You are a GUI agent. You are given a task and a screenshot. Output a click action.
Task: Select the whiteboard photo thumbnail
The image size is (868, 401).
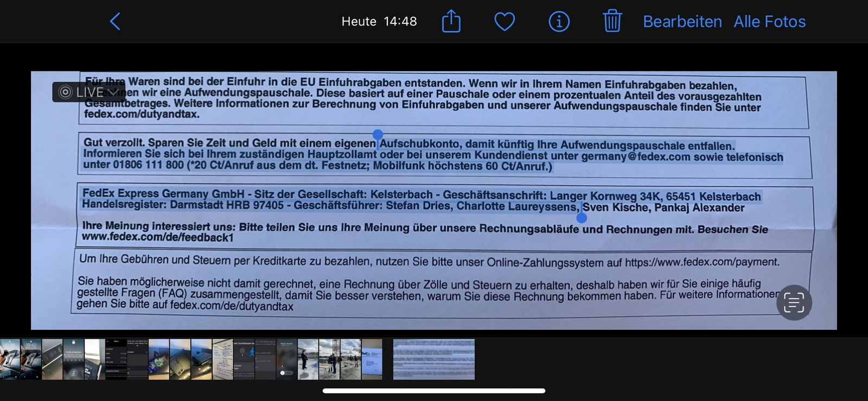[222, 359]
